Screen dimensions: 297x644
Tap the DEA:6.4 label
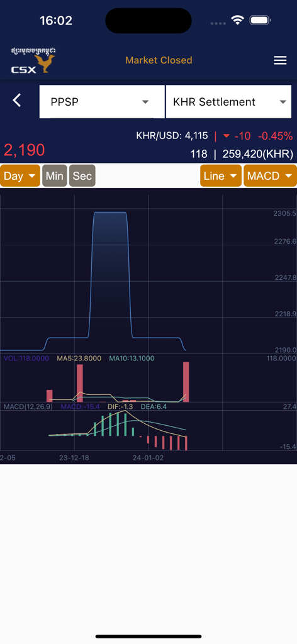[154, 407]
